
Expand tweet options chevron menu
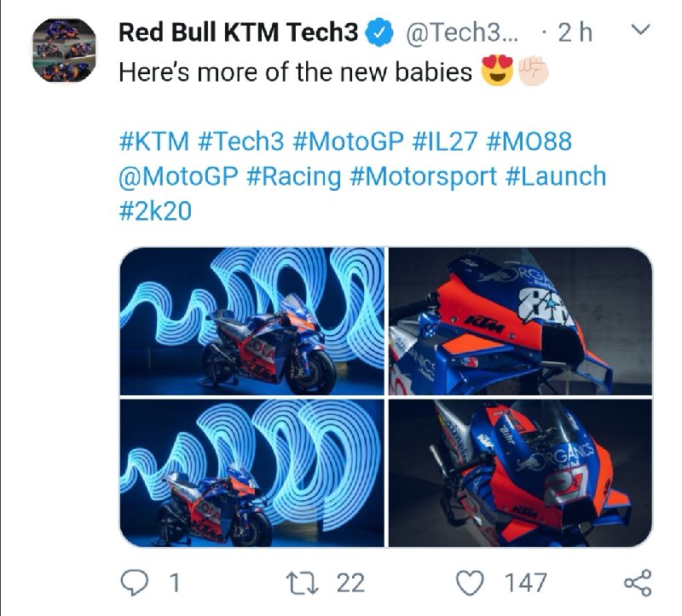(x=640, y=30)
